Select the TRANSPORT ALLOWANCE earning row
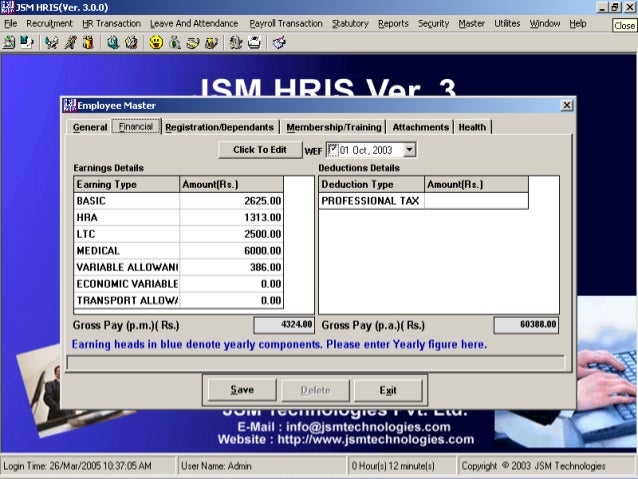Image resolution: width=638 pixels, height=479 pixels. pos(127,300)
